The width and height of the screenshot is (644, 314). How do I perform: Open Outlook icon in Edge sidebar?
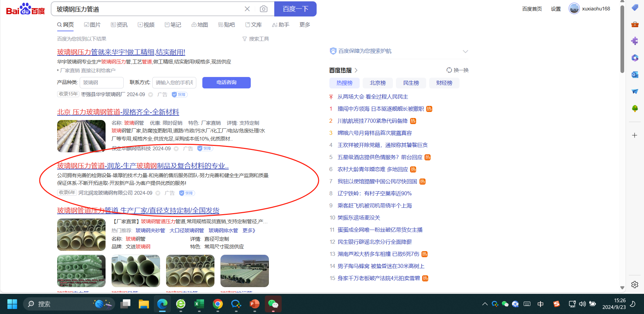(635, 75)
